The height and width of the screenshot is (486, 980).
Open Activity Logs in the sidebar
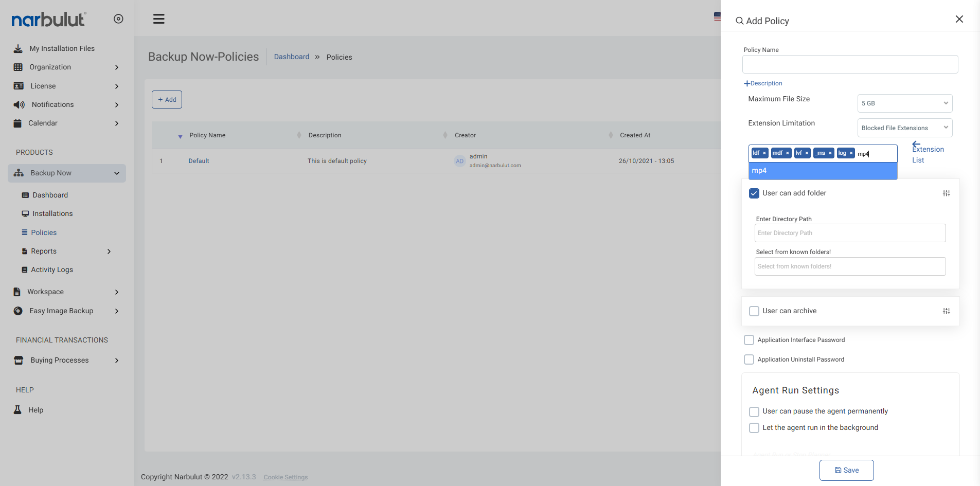point(51,270)
